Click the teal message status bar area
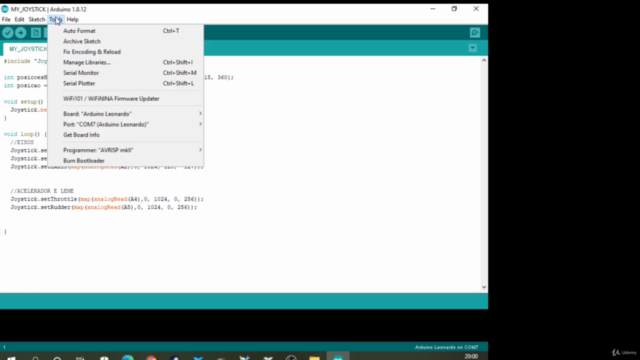This screenshot has height=360, width=640. (244, 301)
